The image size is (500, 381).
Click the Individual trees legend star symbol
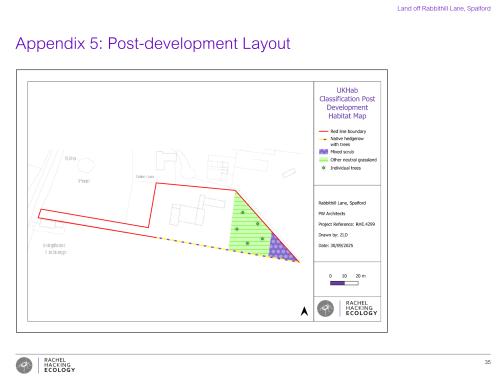coord(323,168)
